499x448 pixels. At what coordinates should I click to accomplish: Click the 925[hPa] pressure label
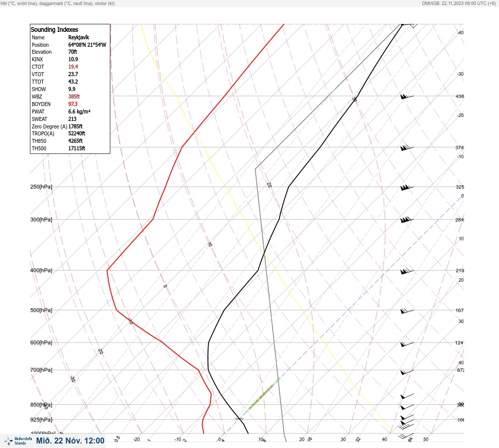point(41,420)
